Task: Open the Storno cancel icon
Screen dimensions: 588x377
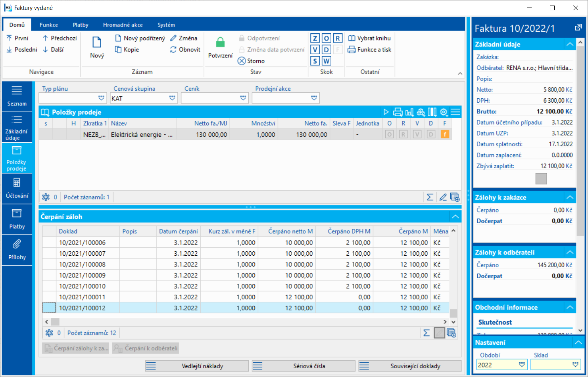Action: [242, 61]
